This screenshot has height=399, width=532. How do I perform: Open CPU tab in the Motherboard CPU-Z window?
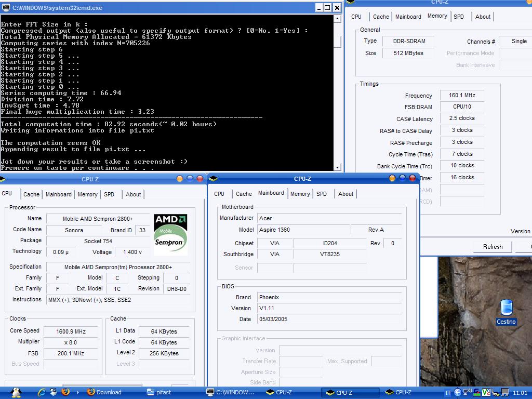219,194
